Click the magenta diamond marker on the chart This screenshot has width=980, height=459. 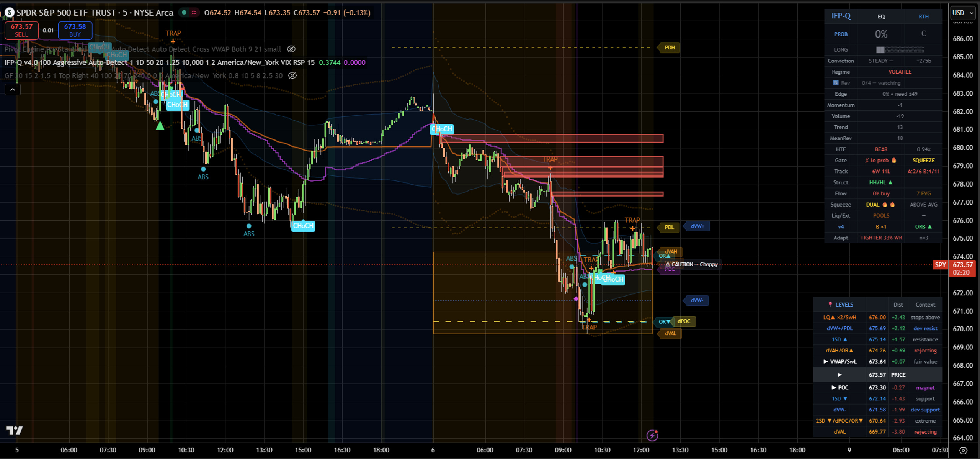[x=576, y=298]
